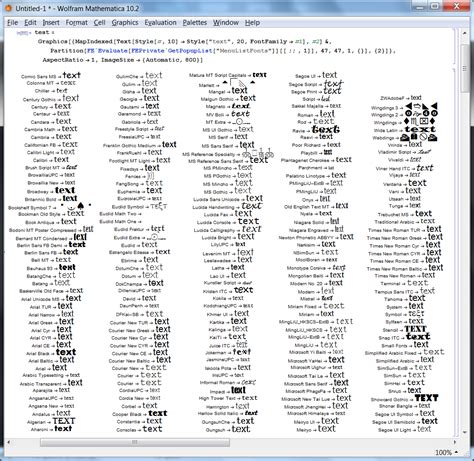Click the 'Franklin Gothic Medium' font sample
Image resolution: width=474 pixels, height=461 pixels.
[140, 145]
